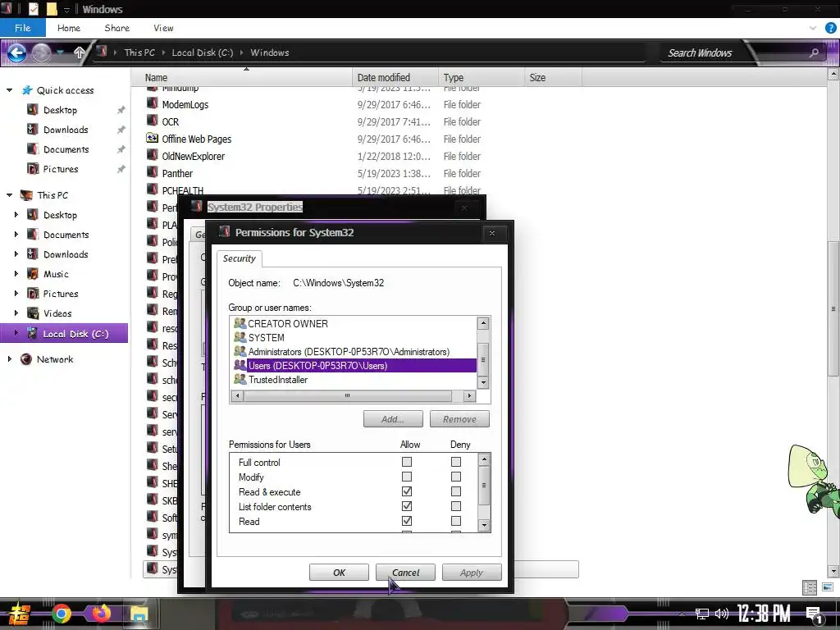Click File Explorer taskbar icon
The image size is (840, 630).
point(139,614)
